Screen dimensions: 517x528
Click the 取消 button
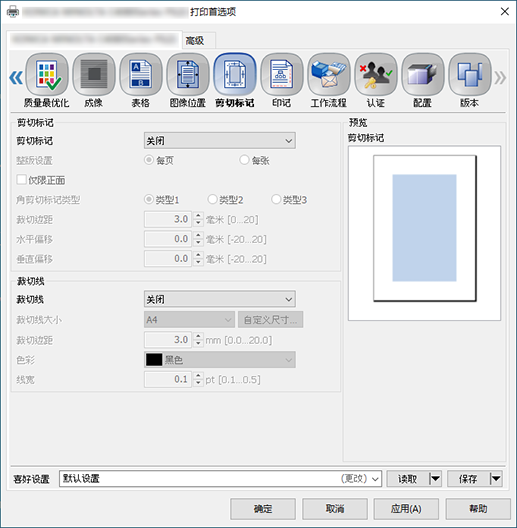point(335,508)
